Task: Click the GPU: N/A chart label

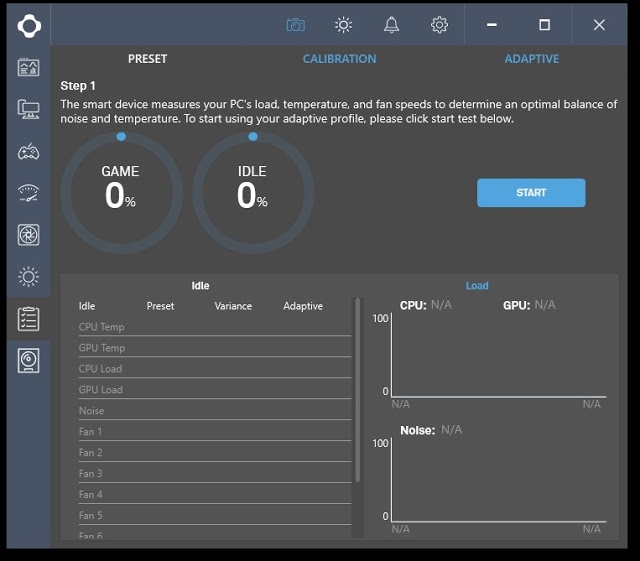Action: (x=529, y=305)
